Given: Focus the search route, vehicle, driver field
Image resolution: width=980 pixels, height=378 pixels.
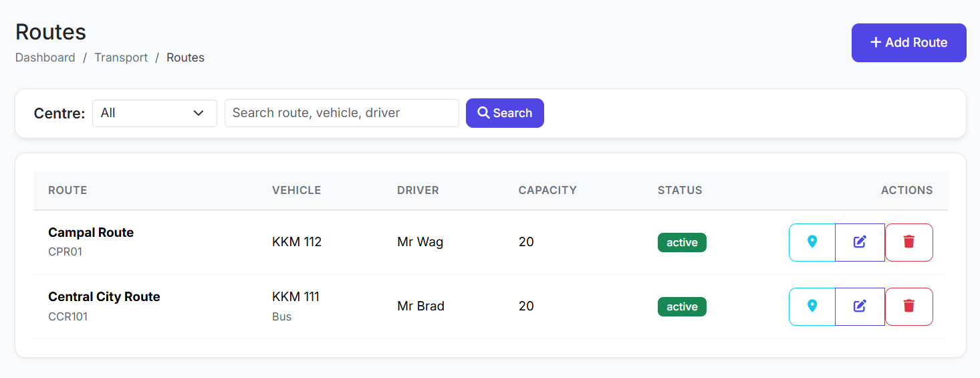Looking at the screenshot, I should pos(342,113).
